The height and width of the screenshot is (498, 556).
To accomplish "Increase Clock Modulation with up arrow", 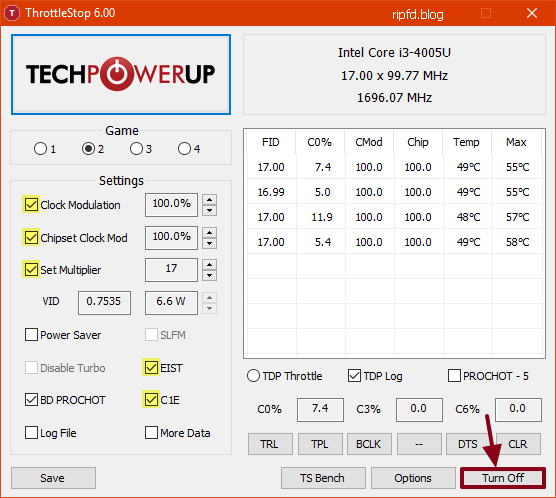I will click(210, 199).
